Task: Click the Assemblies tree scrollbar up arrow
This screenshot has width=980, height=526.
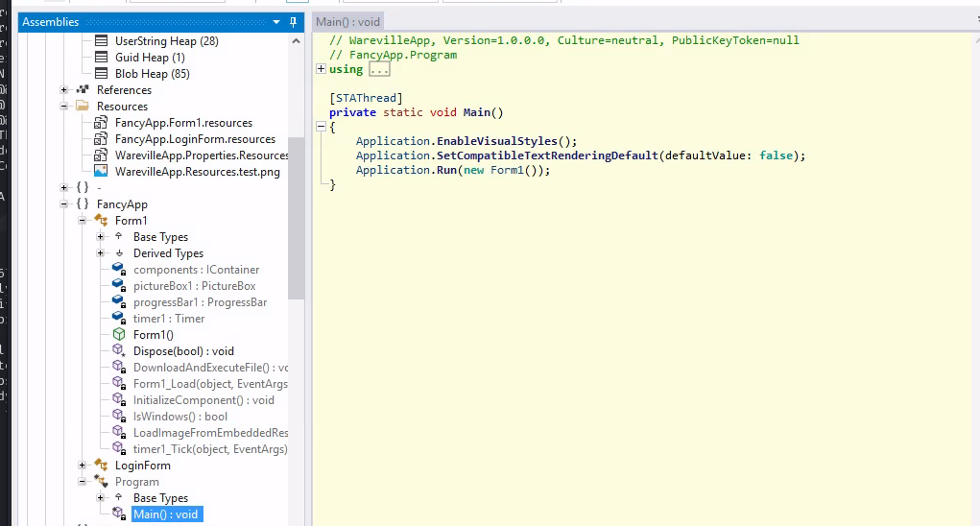Action: tap(297, 41)
